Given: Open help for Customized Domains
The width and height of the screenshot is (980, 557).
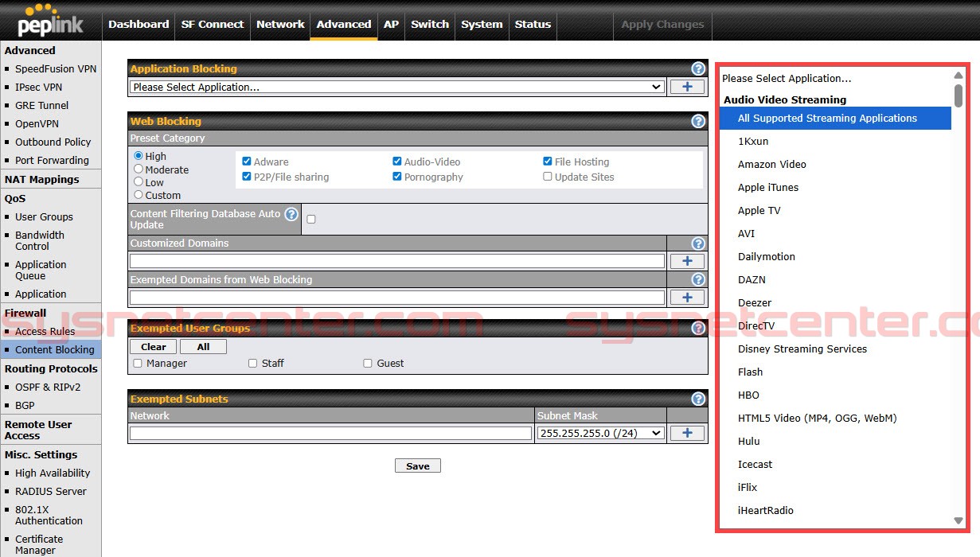Looking at the screenshot, I should 698,243.
